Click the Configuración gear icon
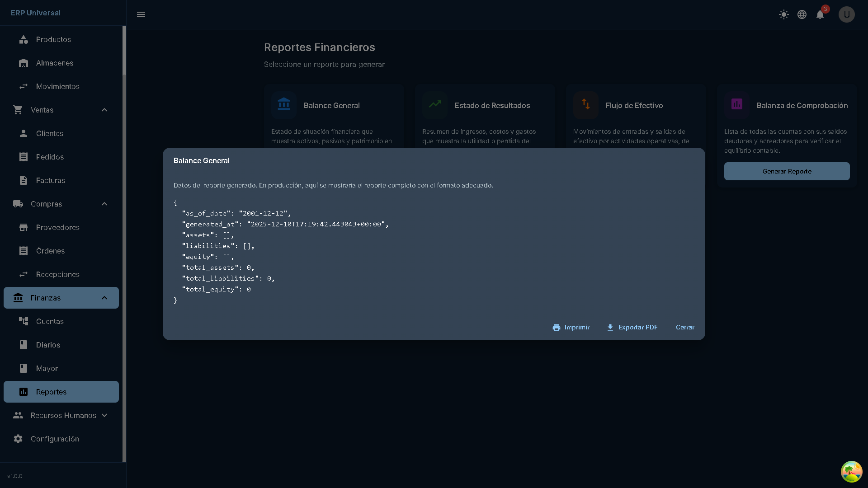The image size is (868, 488). pyautogui.click(x=18, y=439)
